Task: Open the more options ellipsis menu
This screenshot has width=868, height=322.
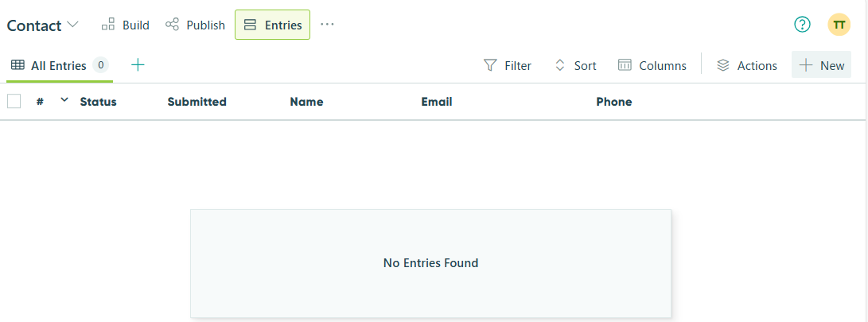Action: [327, 25]
